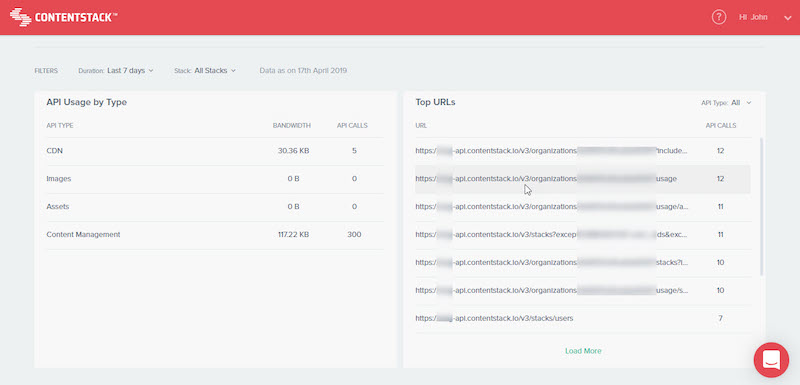Click API CALLS header in Top URLs table
The height and width of the screenshot is (385, 800).
(x=721, y=125)
